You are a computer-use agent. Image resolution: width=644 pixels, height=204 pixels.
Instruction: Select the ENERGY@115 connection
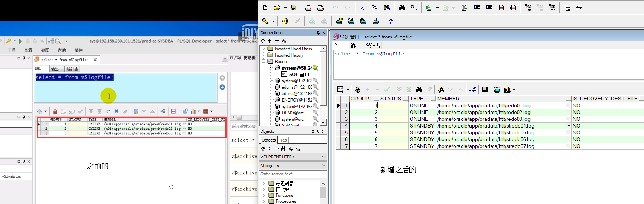[296, 100]
